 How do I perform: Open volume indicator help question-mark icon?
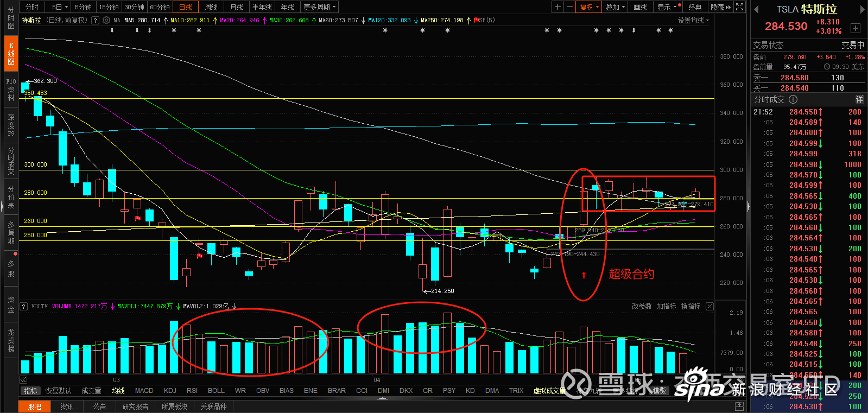point(24,306)
